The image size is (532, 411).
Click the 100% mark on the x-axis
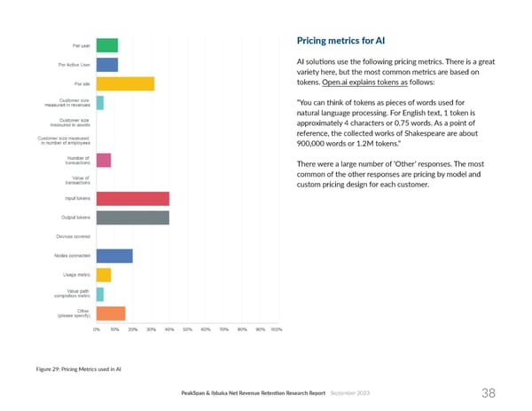pos(276,329)
